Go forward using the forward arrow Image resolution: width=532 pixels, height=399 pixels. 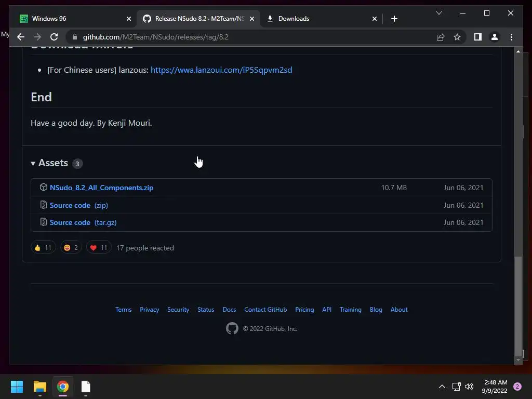tap(37, 37)
